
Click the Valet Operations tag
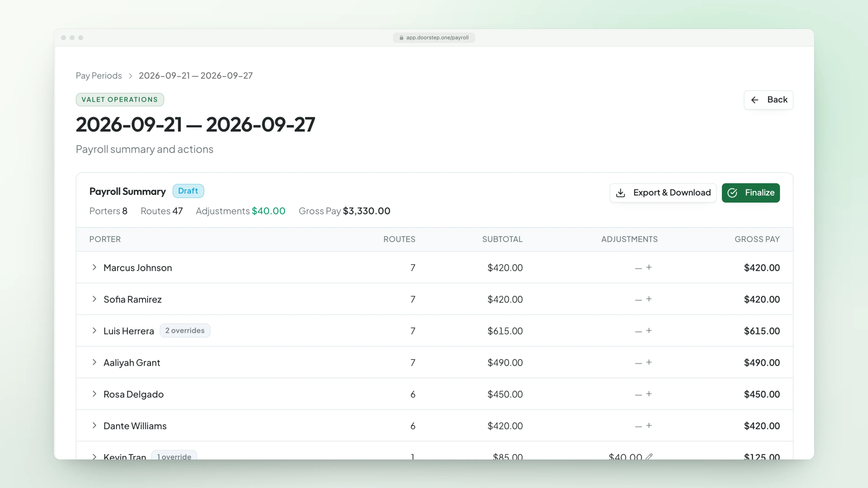[120, 100]
